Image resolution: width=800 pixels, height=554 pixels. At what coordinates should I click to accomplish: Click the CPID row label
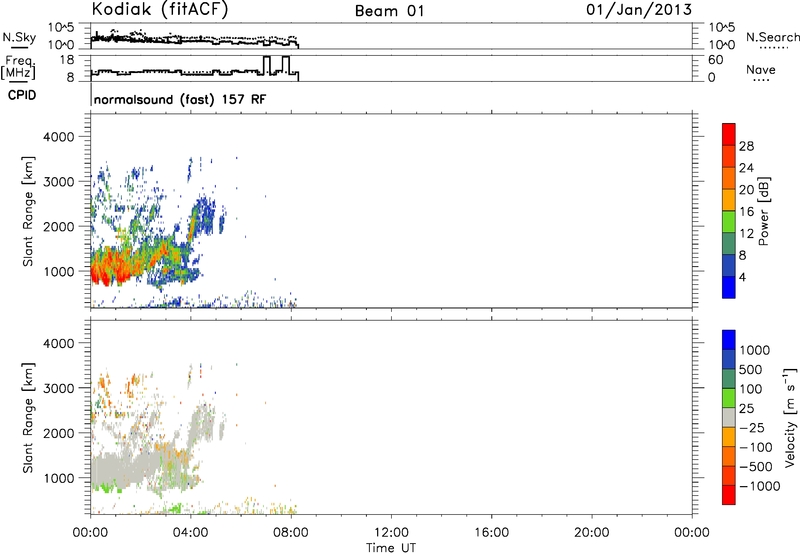[x=22, y=95]
